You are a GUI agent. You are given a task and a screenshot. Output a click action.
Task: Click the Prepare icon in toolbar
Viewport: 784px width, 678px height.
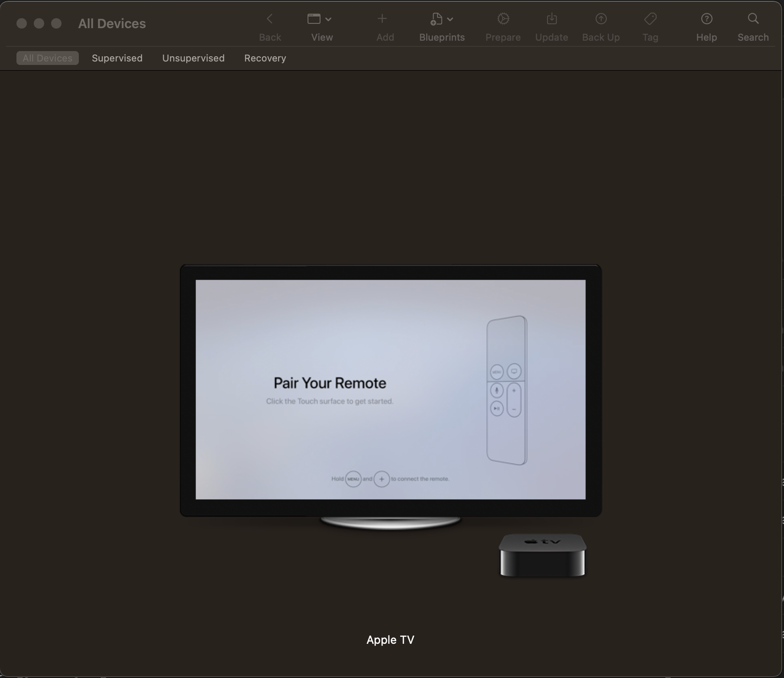click(502, 19)
